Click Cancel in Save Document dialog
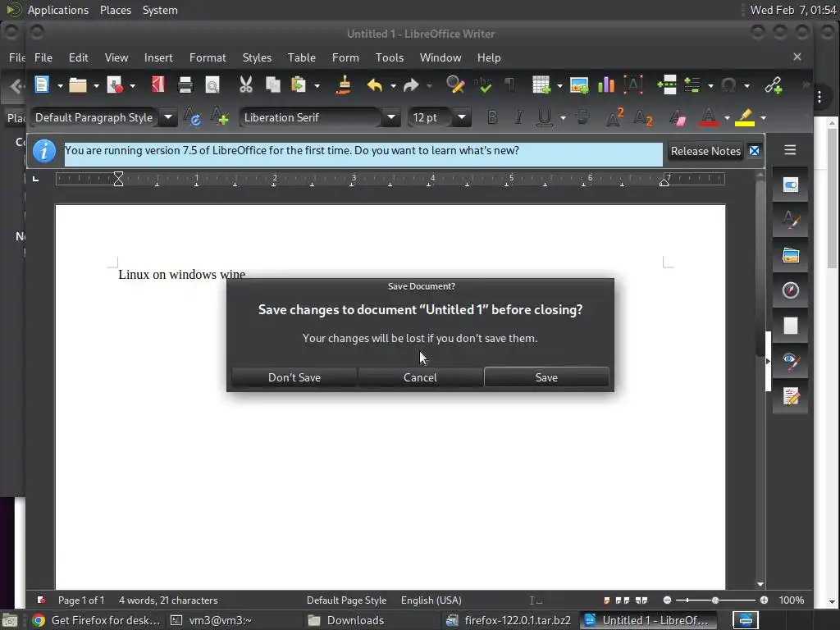Image resolution: width=840 pixels, height=630 pixels. [420, 377]
